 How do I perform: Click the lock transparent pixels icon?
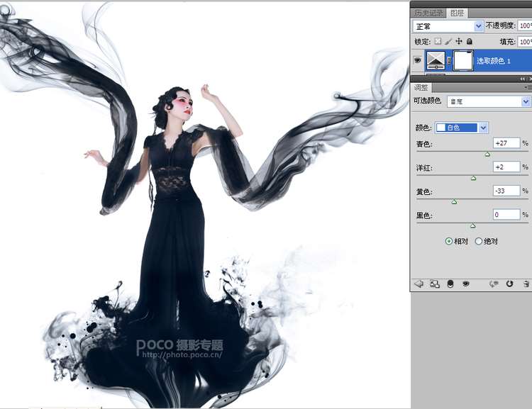click(x=438, y=42)
